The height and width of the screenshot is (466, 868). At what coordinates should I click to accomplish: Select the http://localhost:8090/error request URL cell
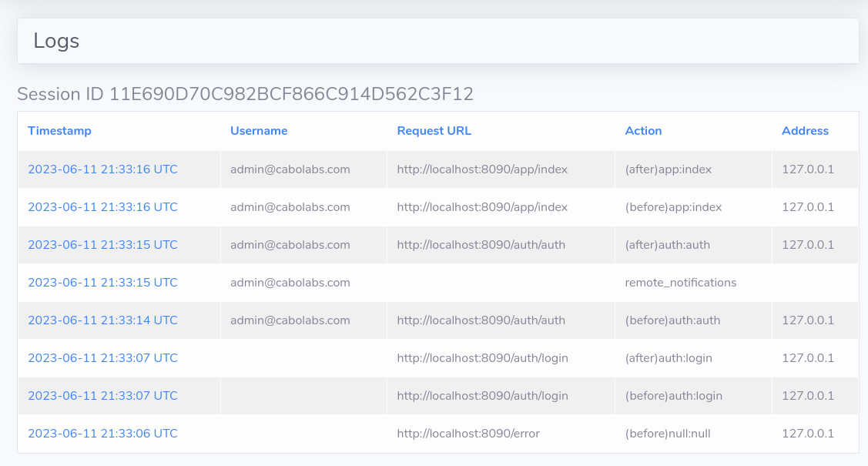point(468,434)
